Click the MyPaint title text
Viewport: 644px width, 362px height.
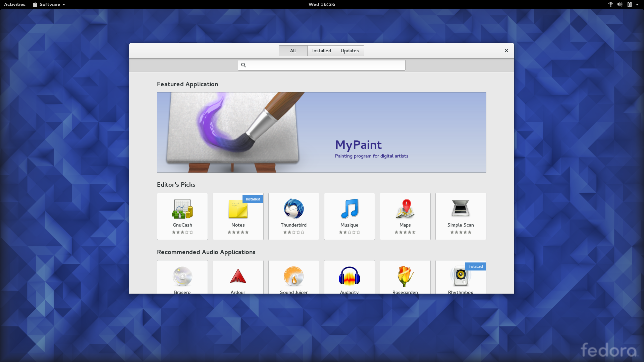click(358, 145)
